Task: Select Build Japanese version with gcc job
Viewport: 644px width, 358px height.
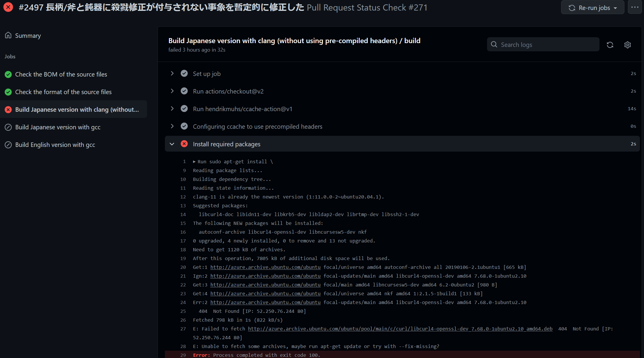Action: [58, 127]
